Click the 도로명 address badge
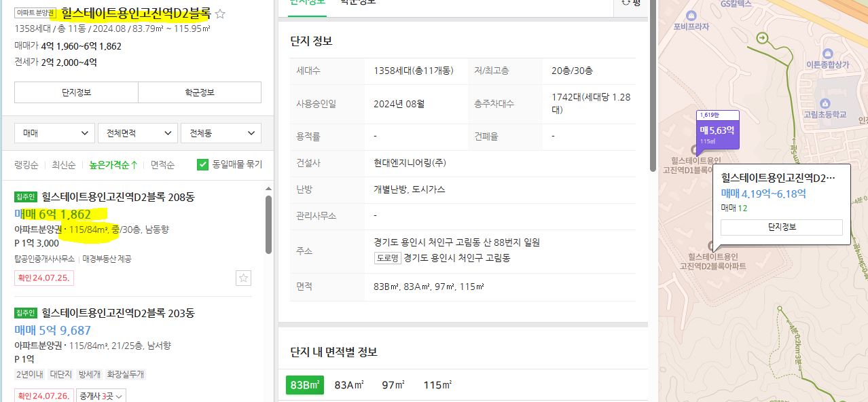Screen dimensions: 868x402 (x=387, y=258)
